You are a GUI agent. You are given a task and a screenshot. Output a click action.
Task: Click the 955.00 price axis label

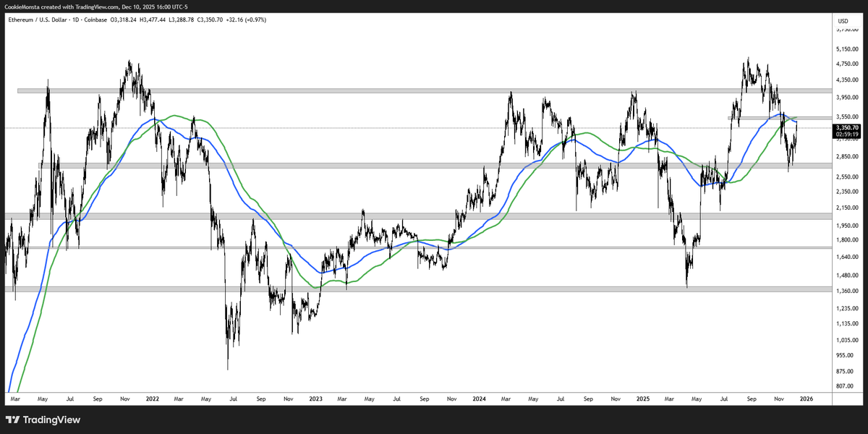click(845, 355)
